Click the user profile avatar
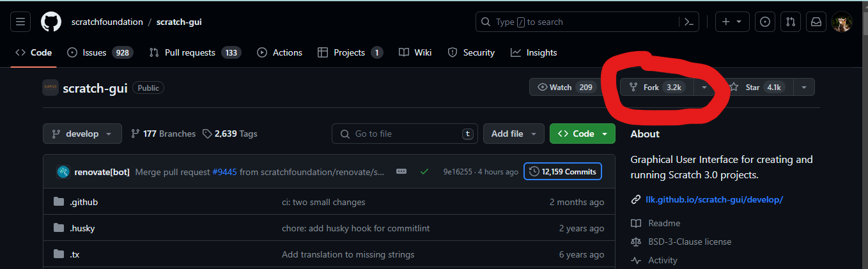Viewport: 868px width, 269px height. 841,22
